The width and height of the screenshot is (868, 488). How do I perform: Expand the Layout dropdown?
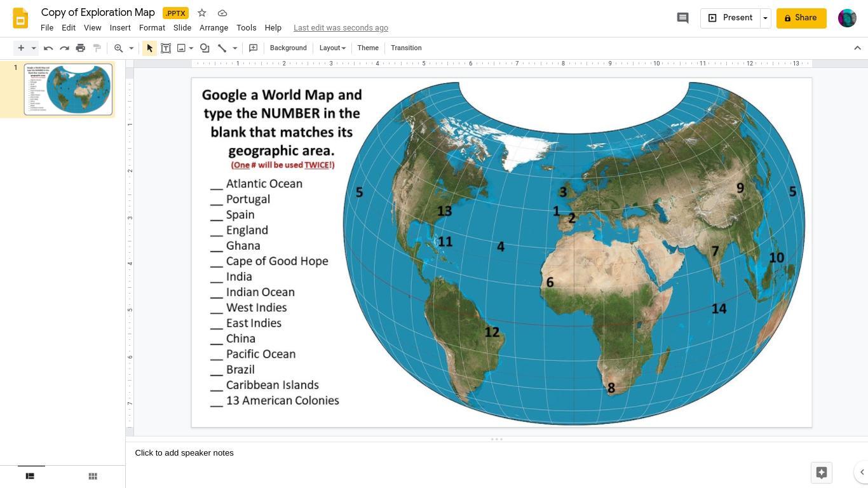pos(332,48)
